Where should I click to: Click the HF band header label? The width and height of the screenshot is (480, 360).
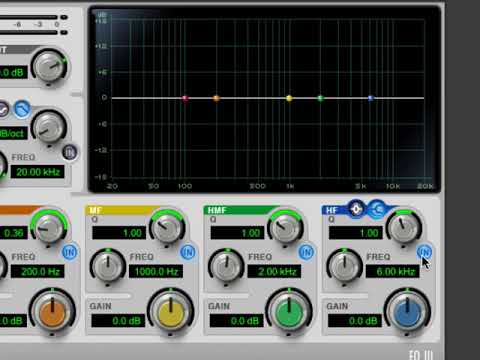click(x=331, y=210)
